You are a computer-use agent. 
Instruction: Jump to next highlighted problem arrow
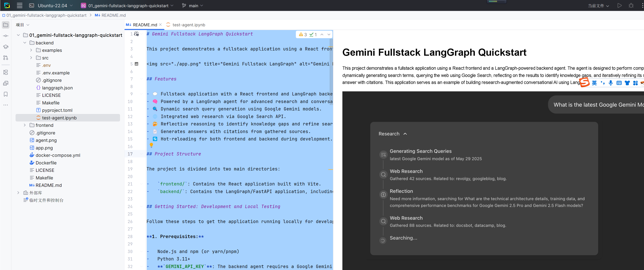pyautogui.click(x=329, y=35)
